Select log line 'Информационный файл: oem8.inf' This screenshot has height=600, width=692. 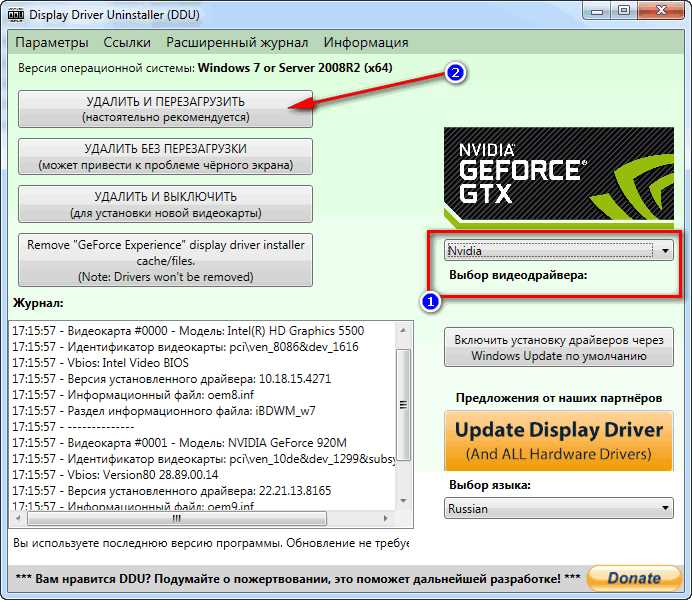pyautogui.click(x=133, y=394)
